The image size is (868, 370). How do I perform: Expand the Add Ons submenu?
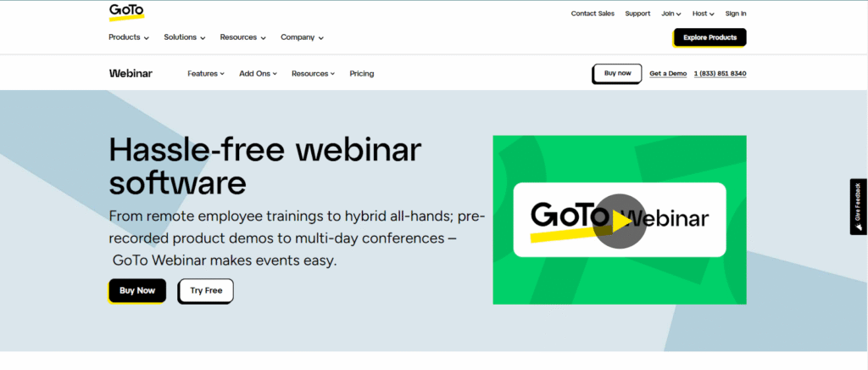(258, 74)
